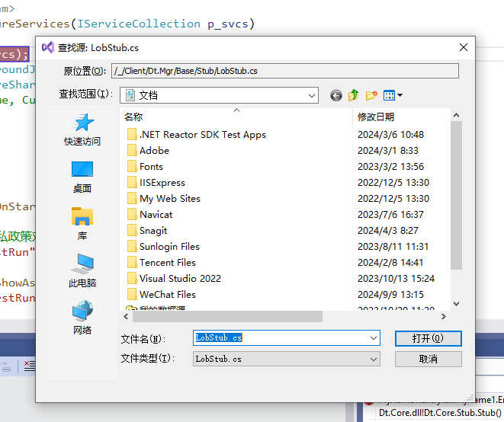The height and width of the screenshot is (422, 504).
Task: Expand the file name combo box arrow
Action: coord(373,337)
